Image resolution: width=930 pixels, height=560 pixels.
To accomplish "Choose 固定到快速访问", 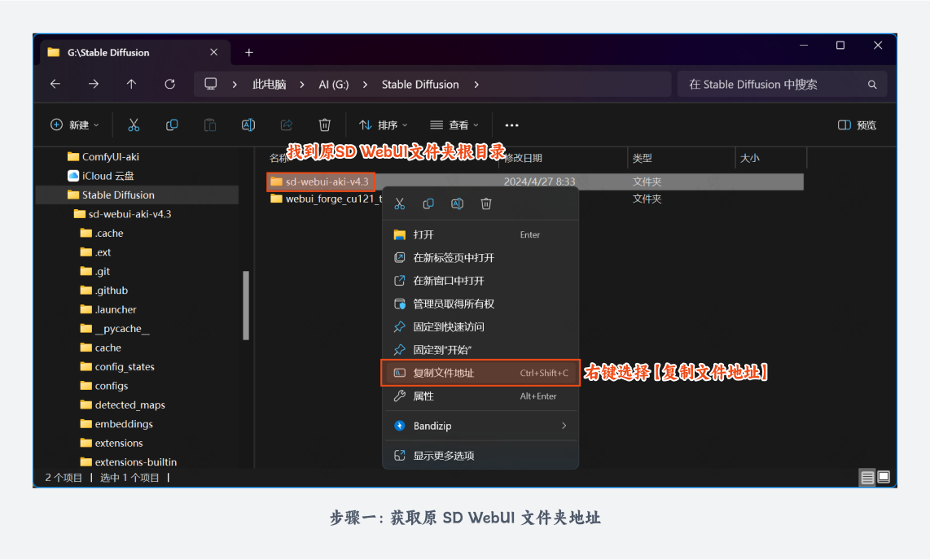I will 480,327.
